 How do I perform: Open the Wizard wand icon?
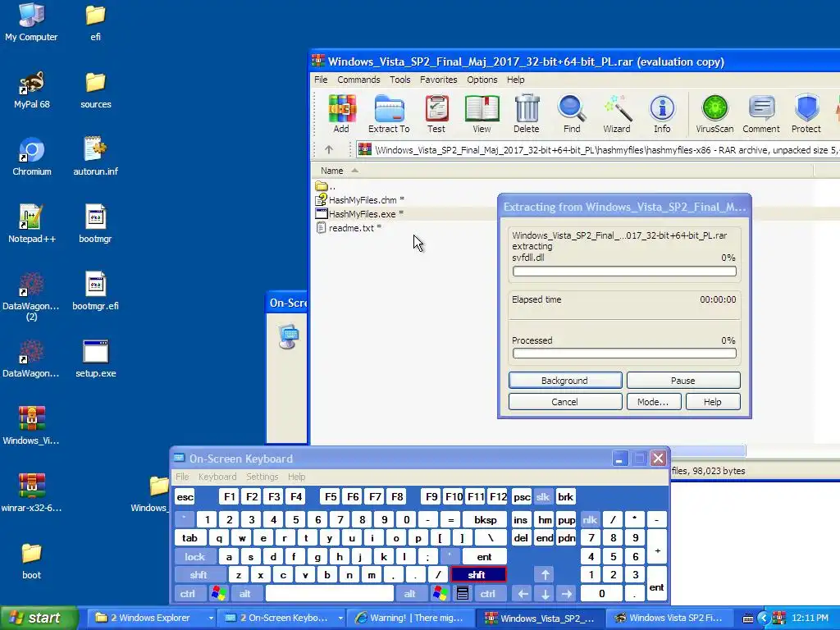[x=617, y=113]
